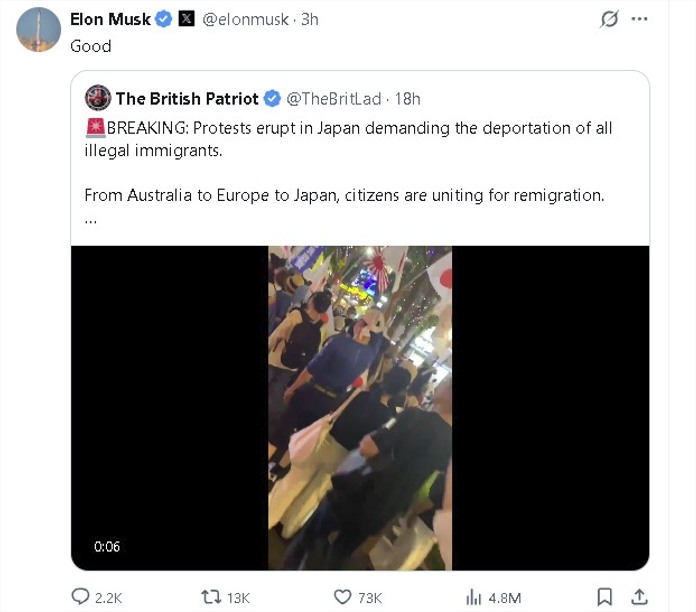The width and height of the screenshot is (696, 612).
Task: Expand truncated quoted post text ellipsis
Action: coord(91,221)
